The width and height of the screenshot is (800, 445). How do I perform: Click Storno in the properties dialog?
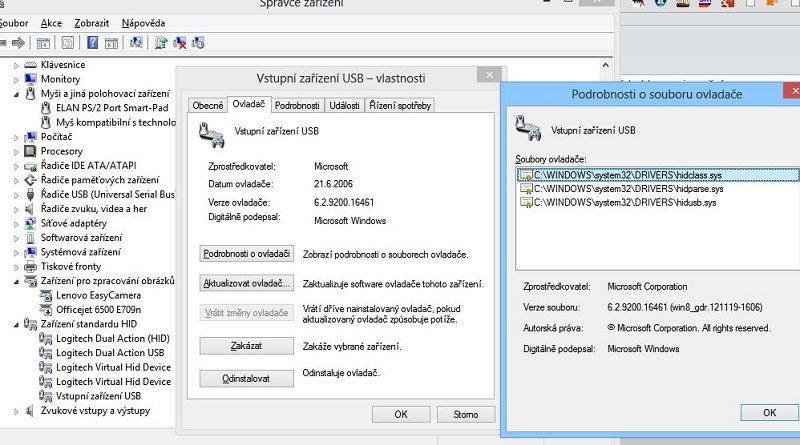[466, 414]
